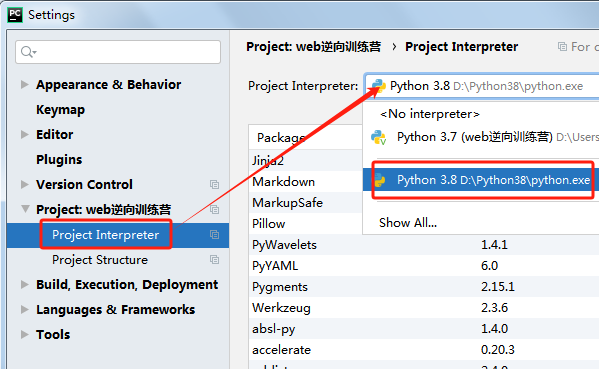Screen dimensions: 599x369
Task: Expand Build, Execution, Deployment section
Action: tap(24, 285)
